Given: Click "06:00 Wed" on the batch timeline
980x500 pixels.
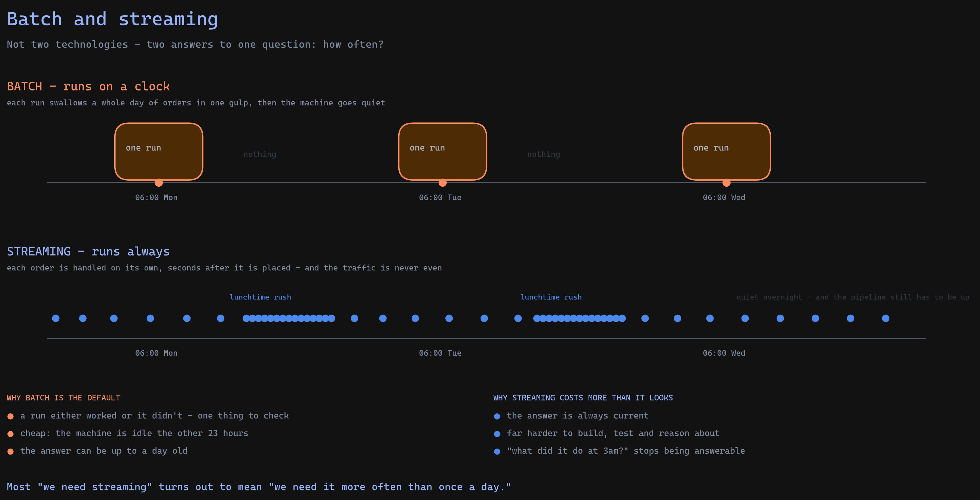Looking at the screenshot, I should pos(724,198).
